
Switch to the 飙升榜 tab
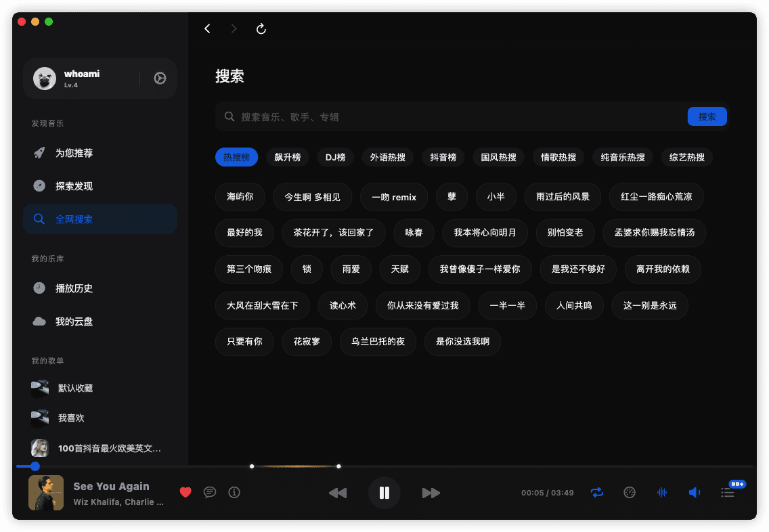(288, 157)
